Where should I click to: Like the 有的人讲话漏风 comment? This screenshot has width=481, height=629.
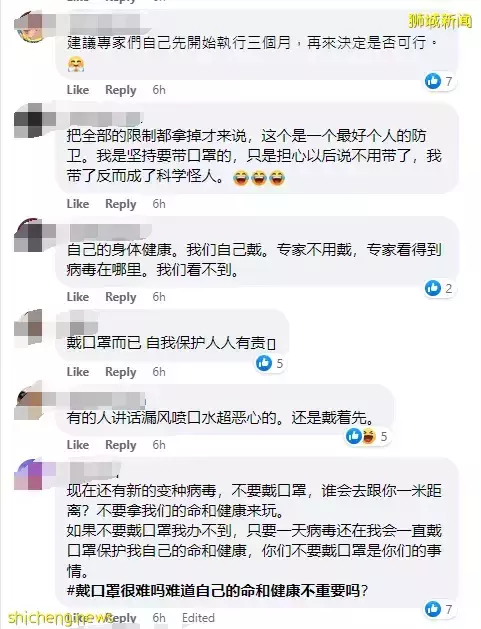(x=78, y=445)
